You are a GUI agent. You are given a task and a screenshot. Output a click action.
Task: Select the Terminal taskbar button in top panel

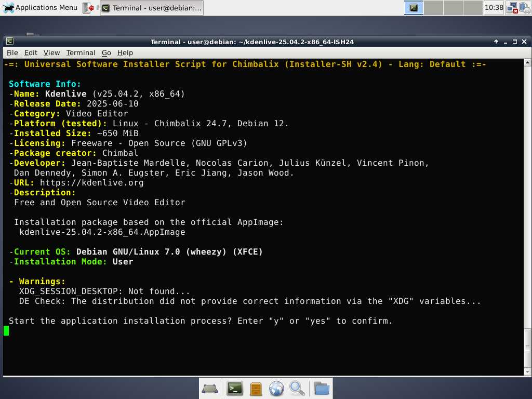(x=152, y=8)
